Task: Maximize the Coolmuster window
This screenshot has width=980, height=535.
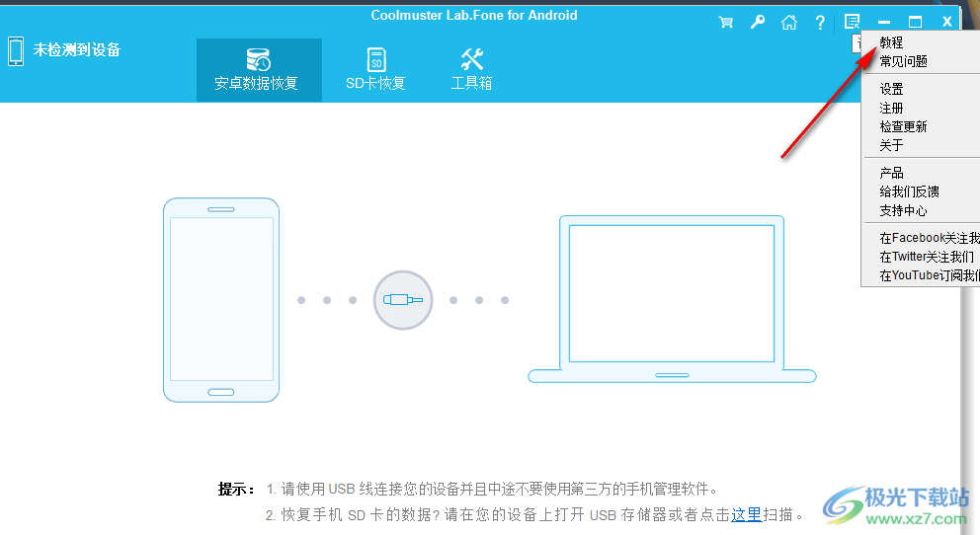Action: pos(915,23)
